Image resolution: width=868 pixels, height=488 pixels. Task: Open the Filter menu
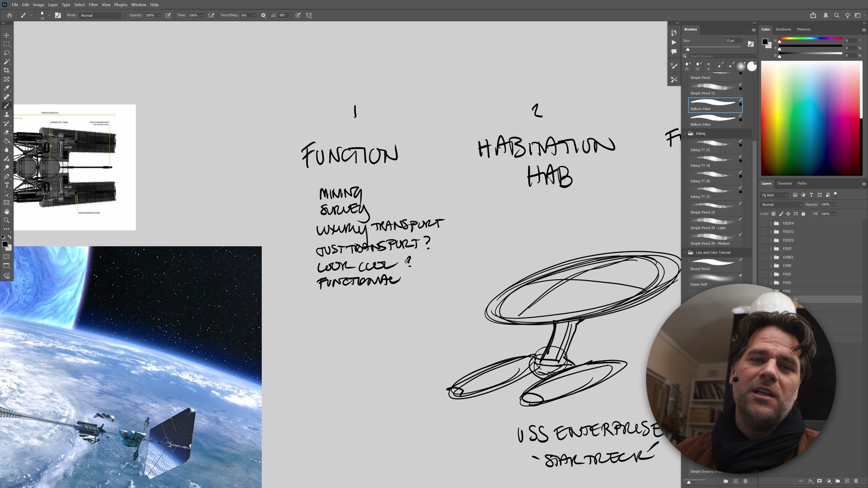pyautogui.click(x=93, y=5)
